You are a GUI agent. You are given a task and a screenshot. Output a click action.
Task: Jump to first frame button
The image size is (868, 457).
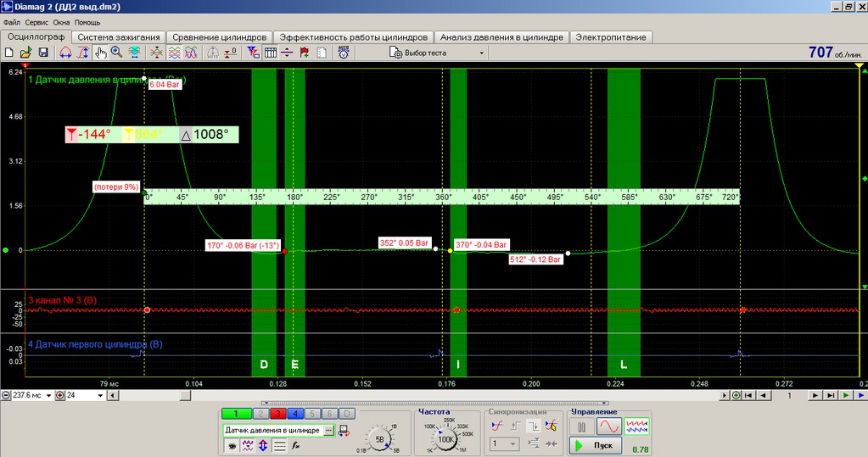748,396
